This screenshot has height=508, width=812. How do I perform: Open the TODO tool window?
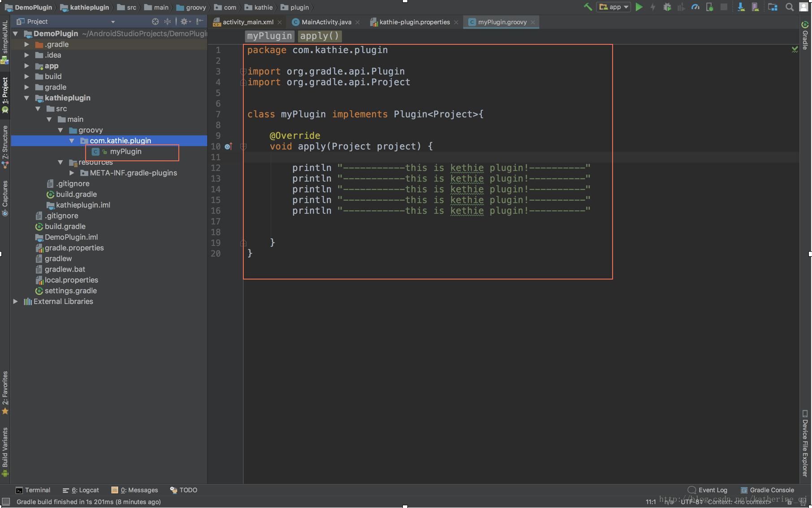(183, 490)
